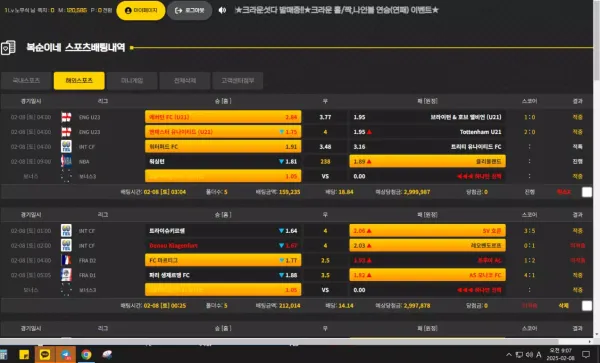Viewport: 600px width, 363px height.
Task: Click the highlighted AS 모나코 FC 1.82 away cell
Action: [427, 275]
